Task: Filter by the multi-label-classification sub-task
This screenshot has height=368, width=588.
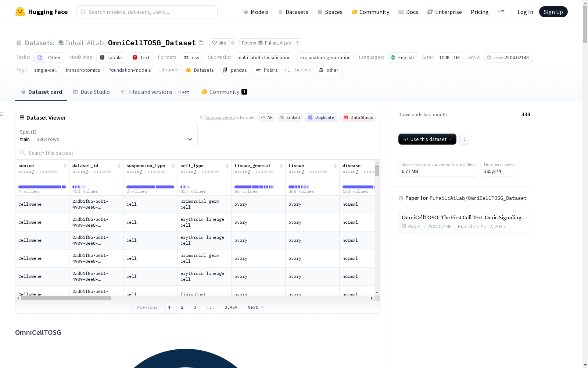Action: pos(264,57)
